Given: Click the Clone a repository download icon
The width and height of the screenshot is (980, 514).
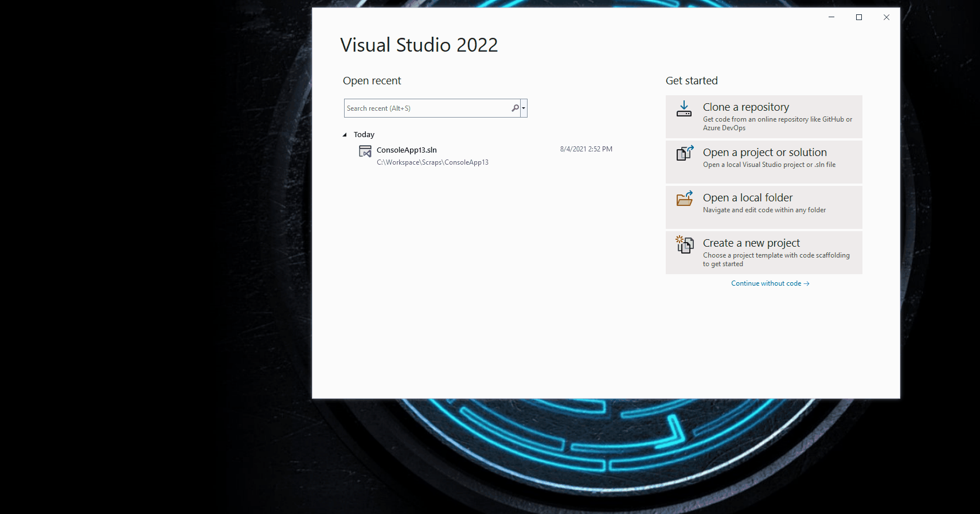Looking at the screenshot, I should click(x=684, y=108).
